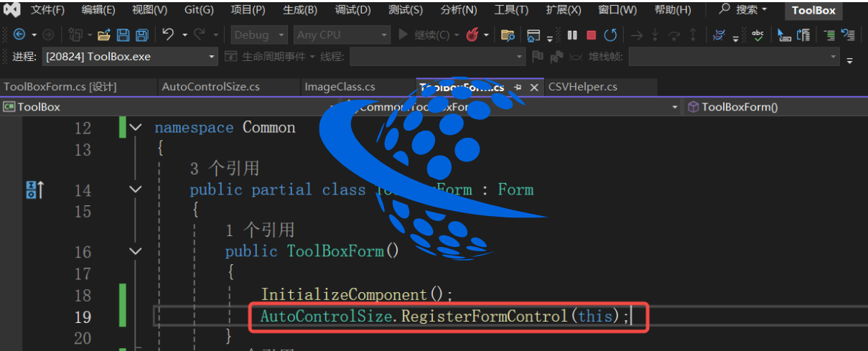Open the 工具(T) menu
868x351 pixels.
click(511, 10)
